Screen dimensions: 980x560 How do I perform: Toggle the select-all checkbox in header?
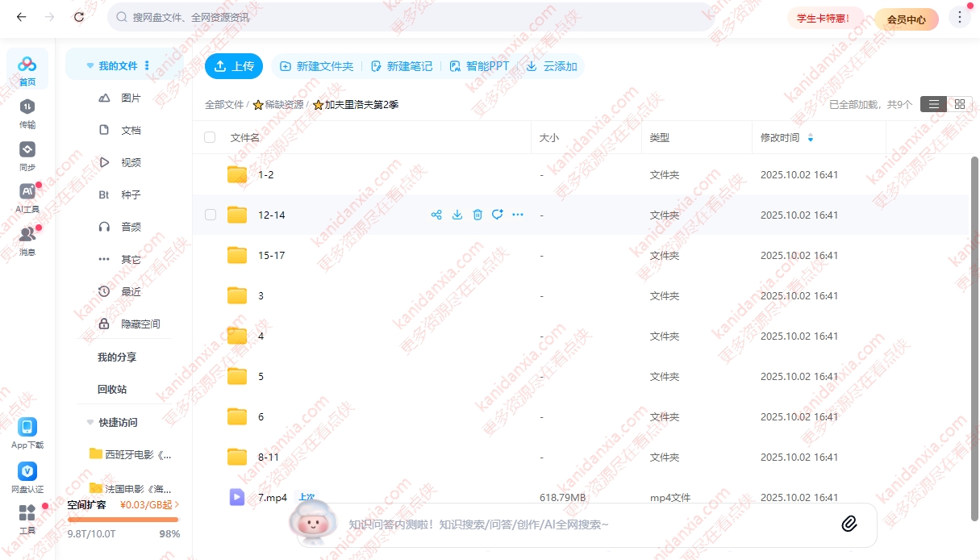(x=211, y=137)
